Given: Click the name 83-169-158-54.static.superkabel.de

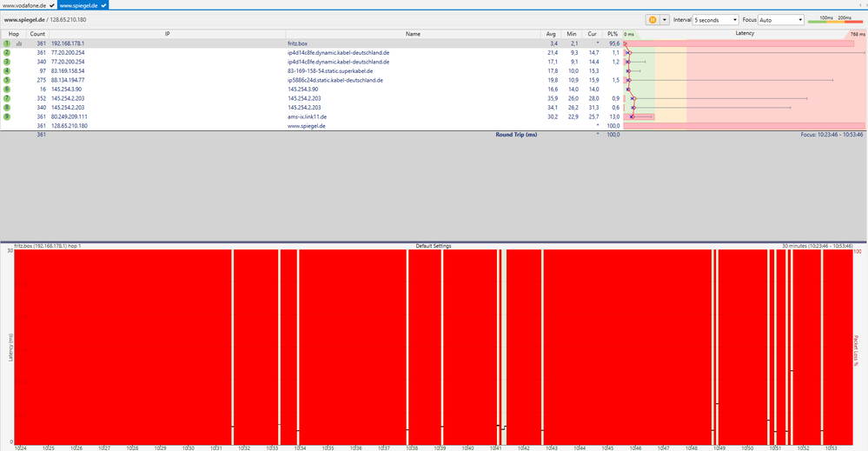Looking at the screenshot, I should click(330, 71).
